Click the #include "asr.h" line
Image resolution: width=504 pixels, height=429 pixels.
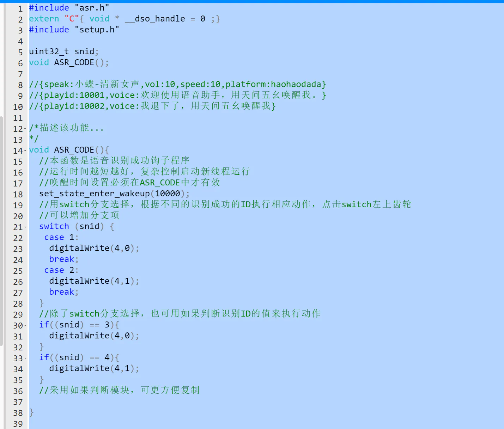click(x=69, y=8)
